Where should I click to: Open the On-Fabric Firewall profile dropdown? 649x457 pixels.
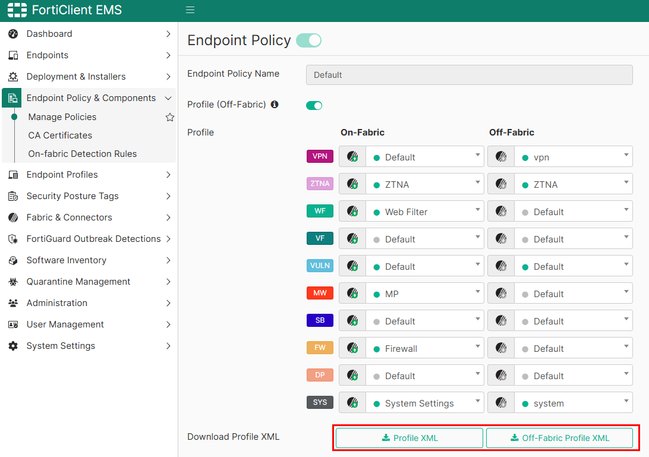424,349
